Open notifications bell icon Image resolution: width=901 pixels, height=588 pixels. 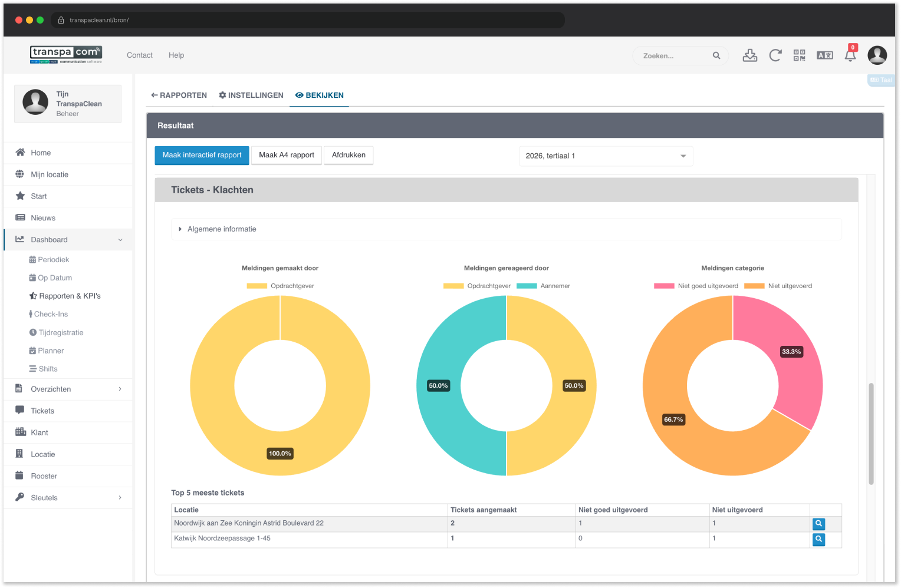click(850, 55)
